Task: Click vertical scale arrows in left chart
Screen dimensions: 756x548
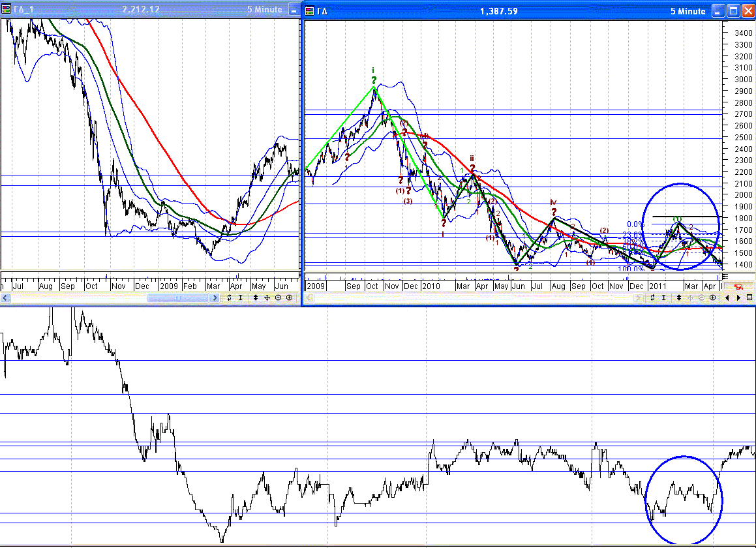Action: point(256,297)
